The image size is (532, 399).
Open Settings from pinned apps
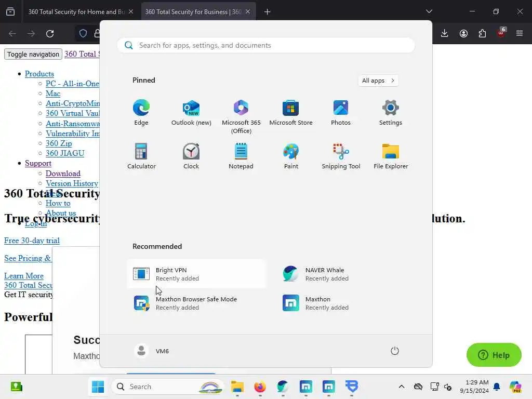[x=391, y=113]
